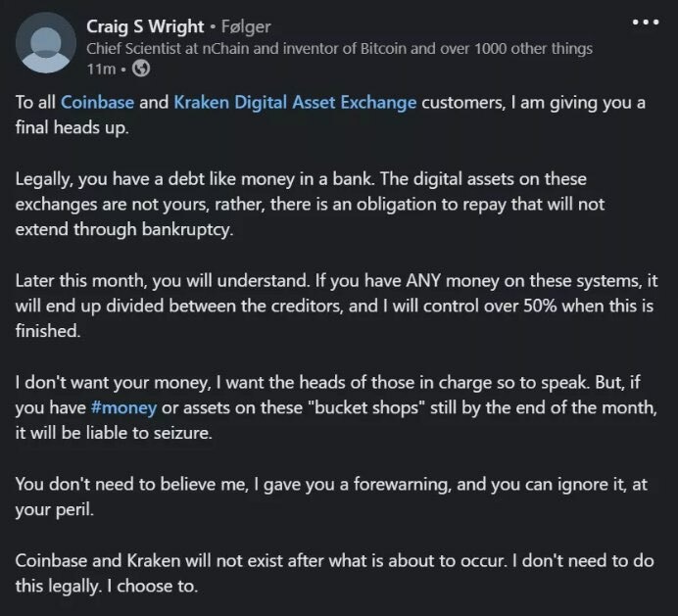Screen dimensions: 678x616
Task: Open the Kraken Digital Asset Exchange link
Action: [295, 102]
